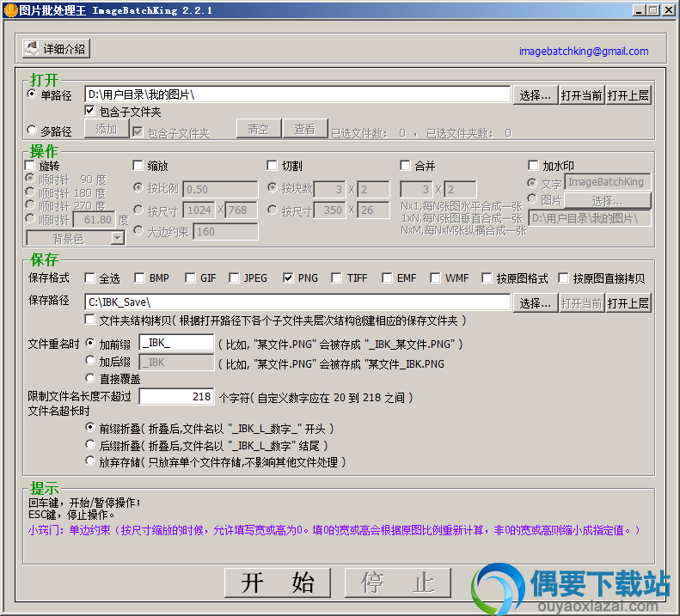Click the imagebatchking@gmail.com email link
This screenshot has width=680, height=616.
click(584, 52)
